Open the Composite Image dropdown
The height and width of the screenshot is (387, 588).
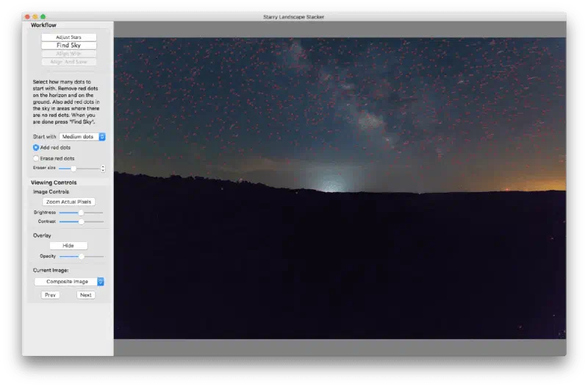click(x=69, y=282)
